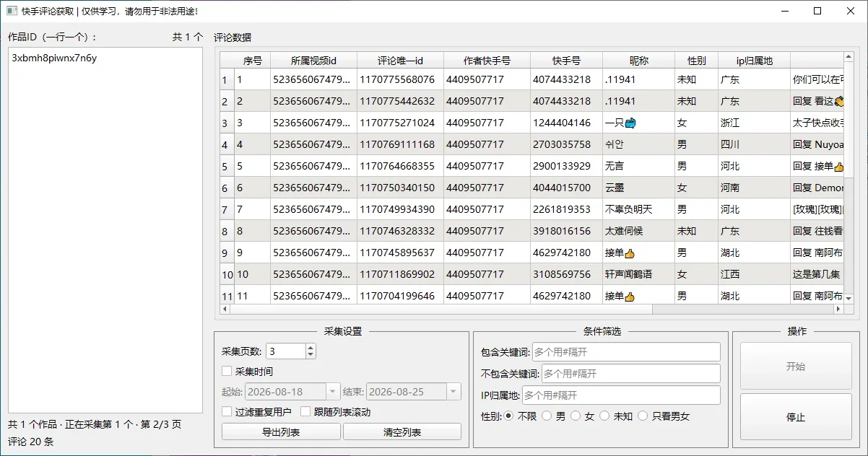Toggle 过滤重复用户 checkbox

227,412
